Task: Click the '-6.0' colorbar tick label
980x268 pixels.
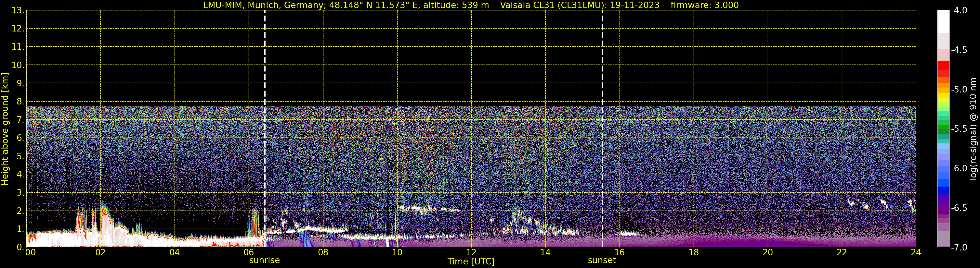Action: click(x=959, y=168)
